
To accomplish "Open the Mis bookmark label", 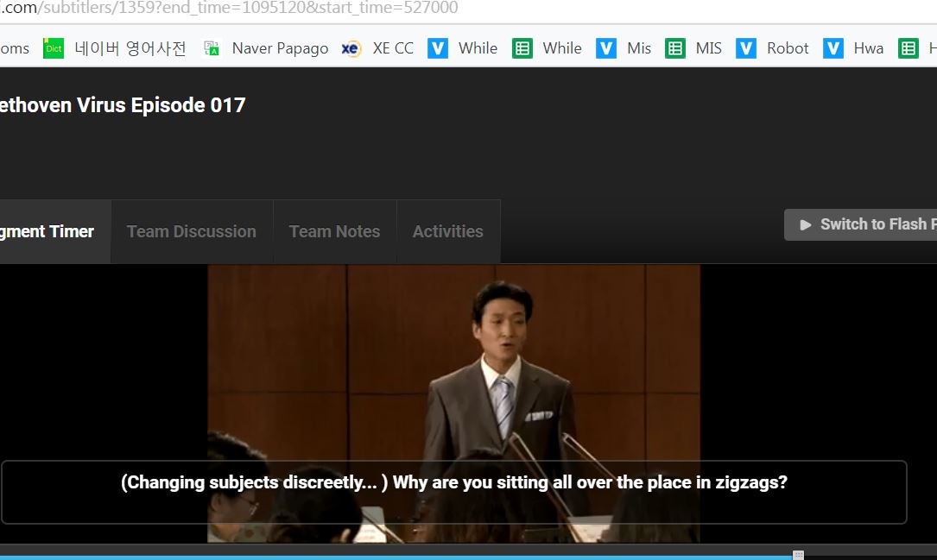I will click(639, 48).
